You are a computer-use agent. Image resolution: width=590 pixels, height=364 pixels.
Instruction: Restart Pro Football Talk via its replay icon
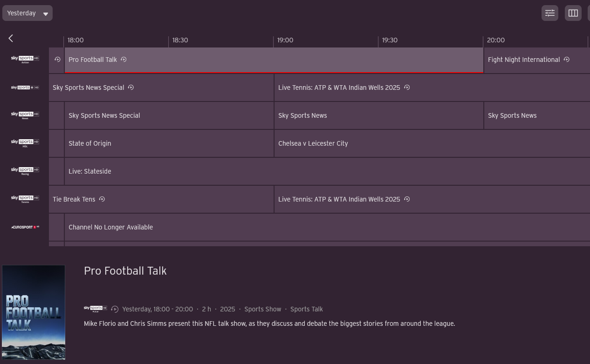coord(123,60)
